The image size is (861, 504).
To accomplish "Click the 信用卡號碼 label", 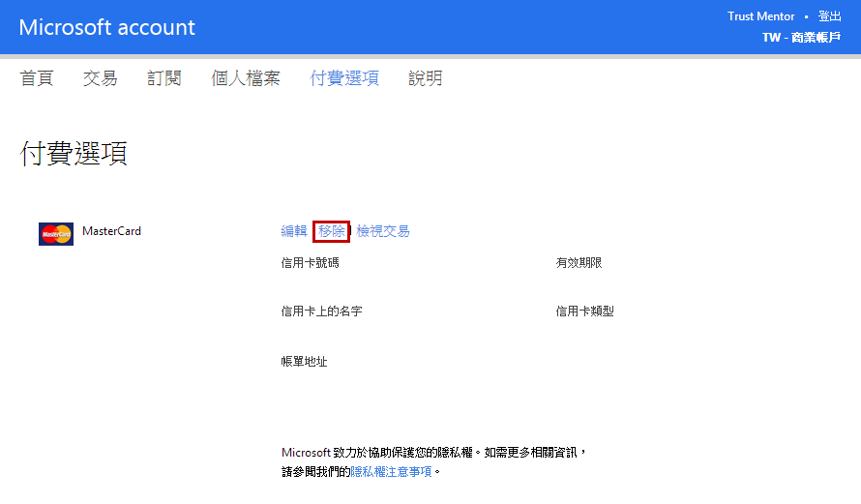I will click(311, 263).
